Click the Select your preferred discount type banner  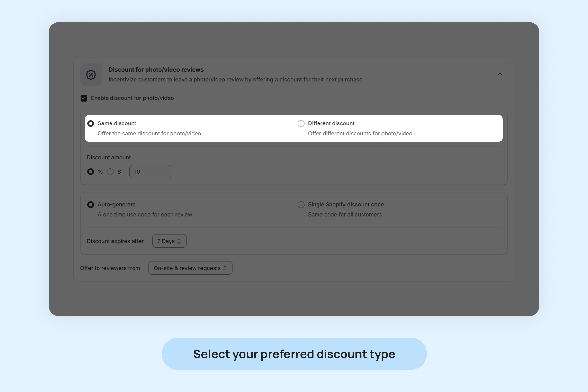pos(294,354)
